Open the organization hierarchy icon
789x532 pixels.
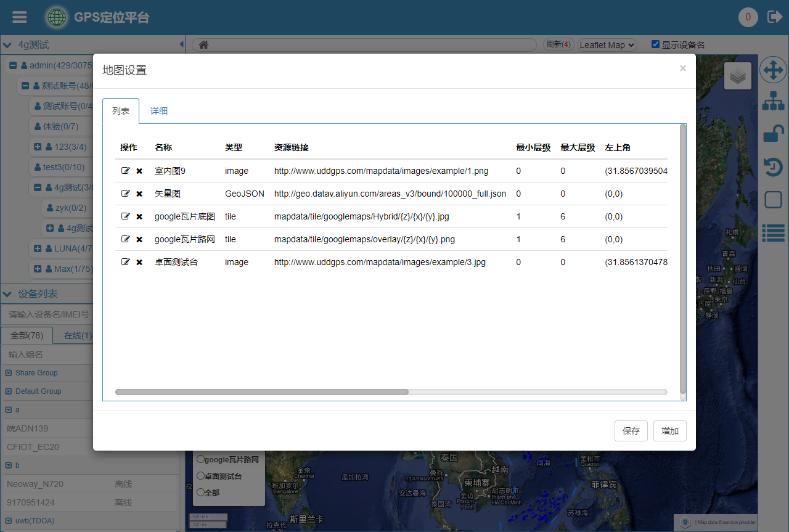pos(773,101)
